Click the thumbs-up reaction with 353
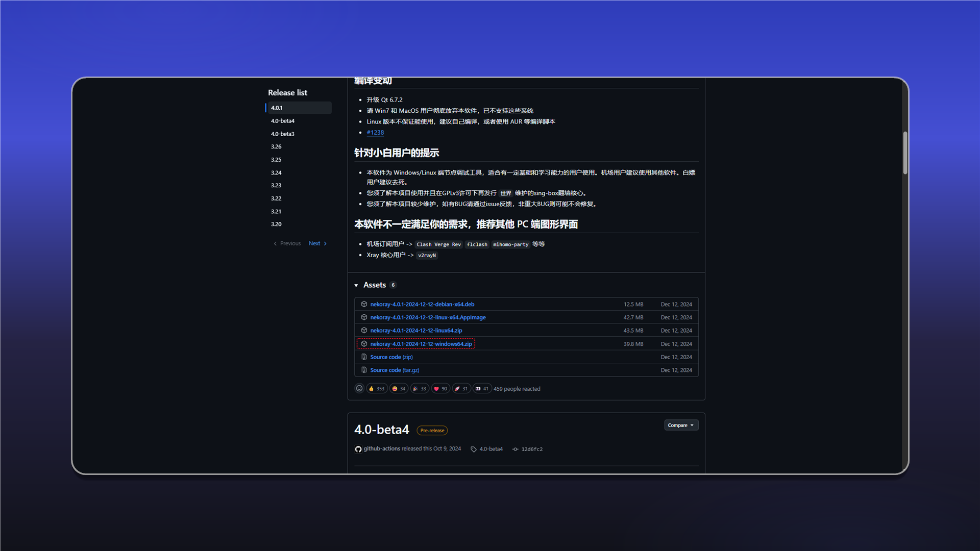This screenshot has height=551, width=980. (377, 389)
